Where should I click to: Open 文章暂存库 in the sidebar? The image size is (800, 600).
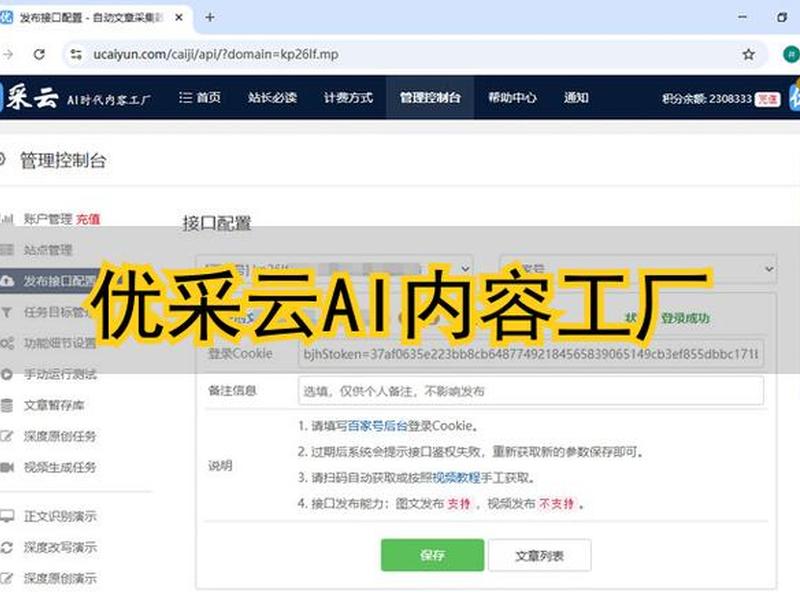pyautogui.click(x=54, y=406)
